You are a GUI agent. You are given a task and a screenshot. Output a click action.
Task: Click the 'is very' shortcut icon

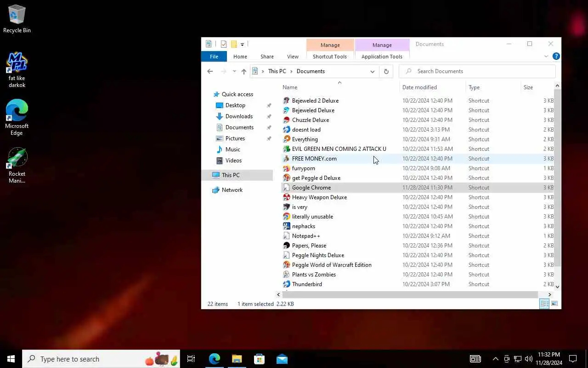click(287, 207)
